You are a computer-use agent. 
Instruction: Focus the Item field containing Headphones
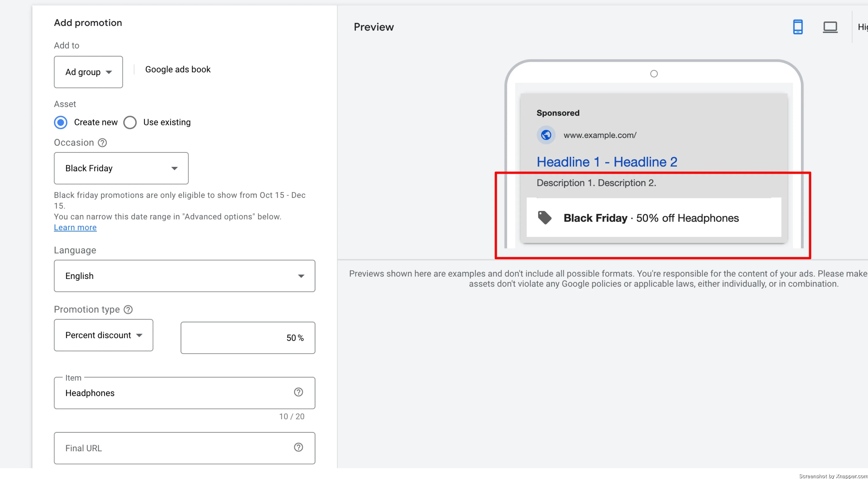coord(184,393)
